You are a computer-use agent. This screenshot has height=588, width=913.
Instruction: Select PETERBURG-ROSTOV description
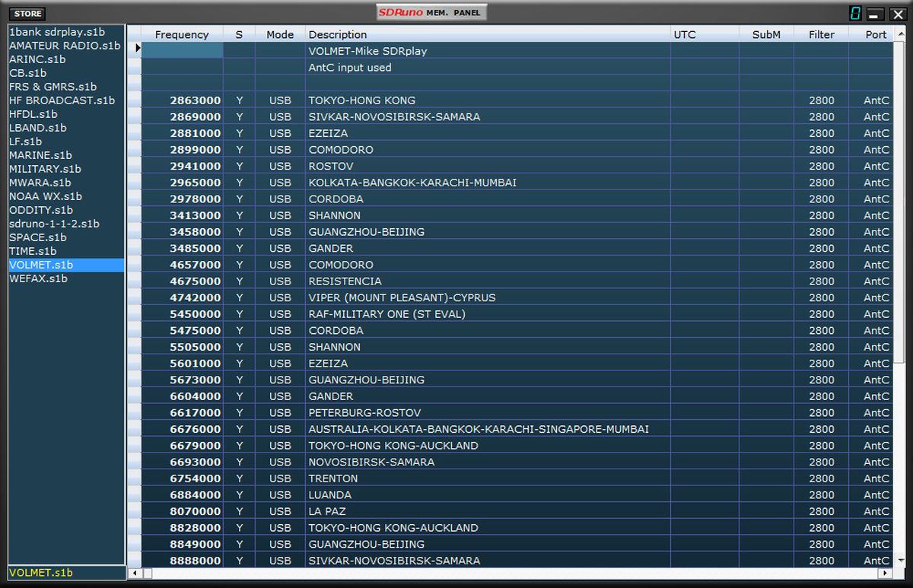[488, 413]
